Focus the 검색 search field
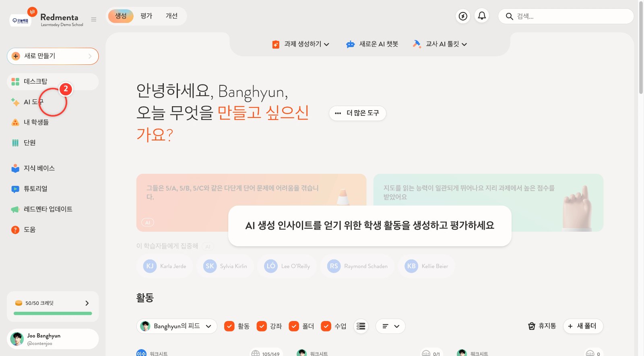The height and width of the screenshot is (356, 644). (x=566, y=16)
